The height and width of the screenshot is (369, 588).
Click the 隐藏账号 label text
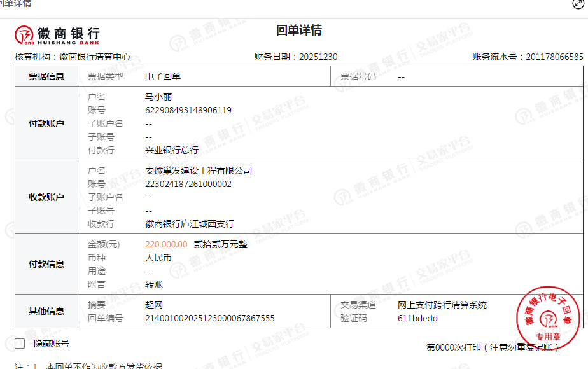pos(51,344)
